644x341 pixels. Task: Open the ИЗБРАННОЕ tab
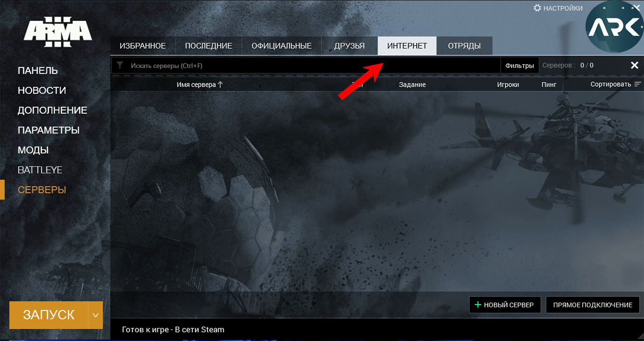coord(143,46)
